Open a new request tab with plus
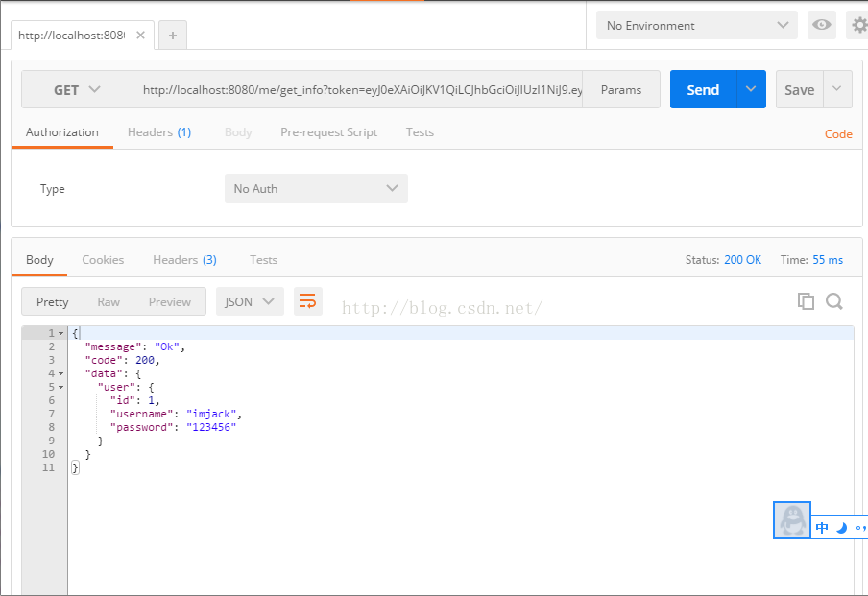868x596 pixels. (x=173, y=36)
